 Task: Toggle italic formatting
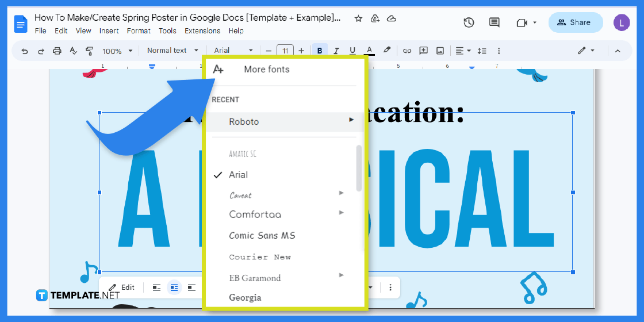pos(336,51)
